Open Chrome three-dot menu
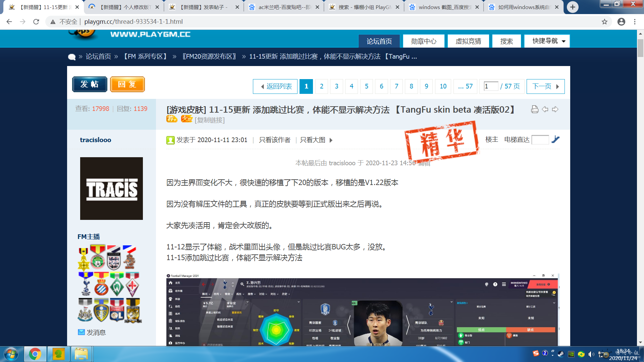644x362 pixels. coord(635,21)
